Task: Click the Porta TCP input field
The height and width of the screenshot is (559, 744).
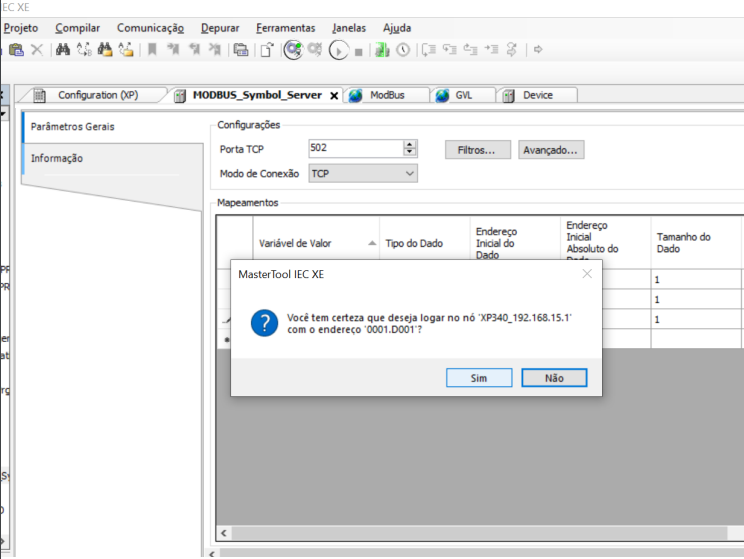Action: pyautogui.click(x=355, y=148)
